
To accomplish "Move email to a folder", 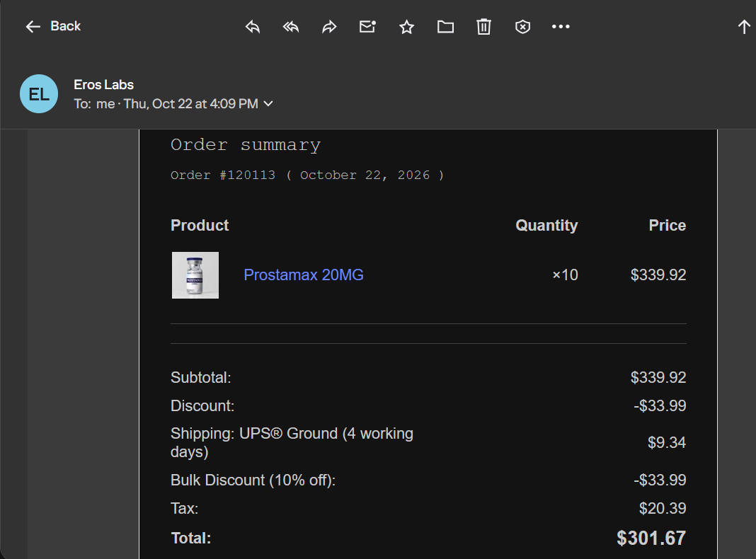I will (x=445, y=26).
